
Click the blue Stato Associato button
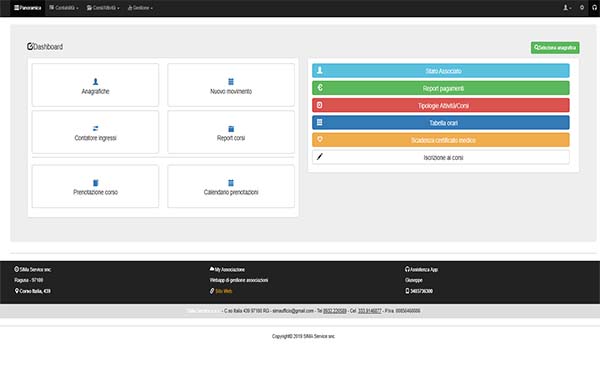[440, 71]
